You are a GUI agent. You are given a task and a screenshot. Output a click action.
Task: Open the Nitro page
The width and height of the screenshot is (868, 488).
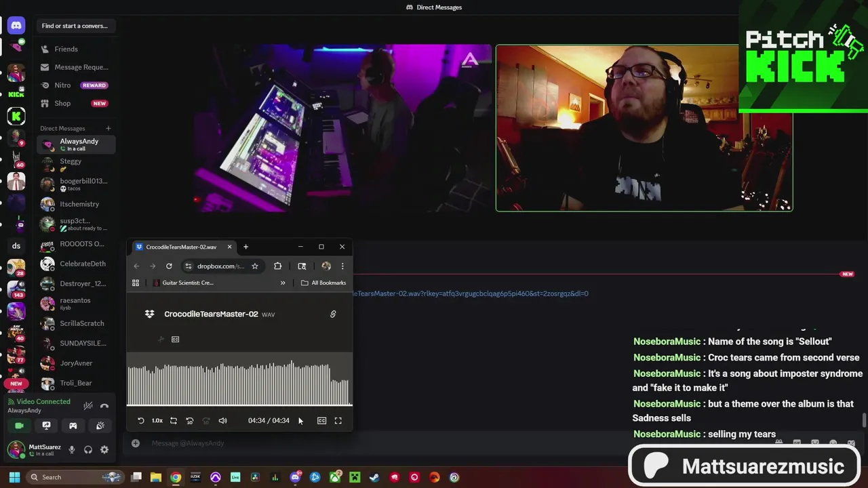click(x=75, y=85)
